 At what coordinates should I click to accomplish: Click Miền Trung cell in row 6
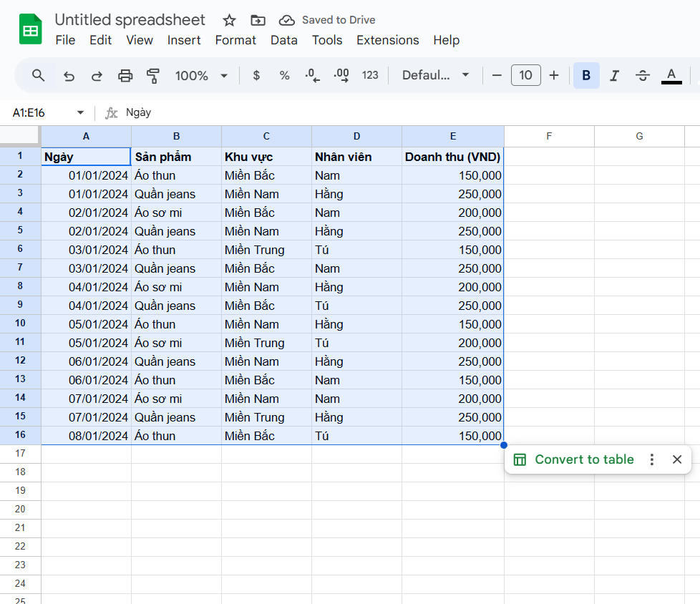266,250
